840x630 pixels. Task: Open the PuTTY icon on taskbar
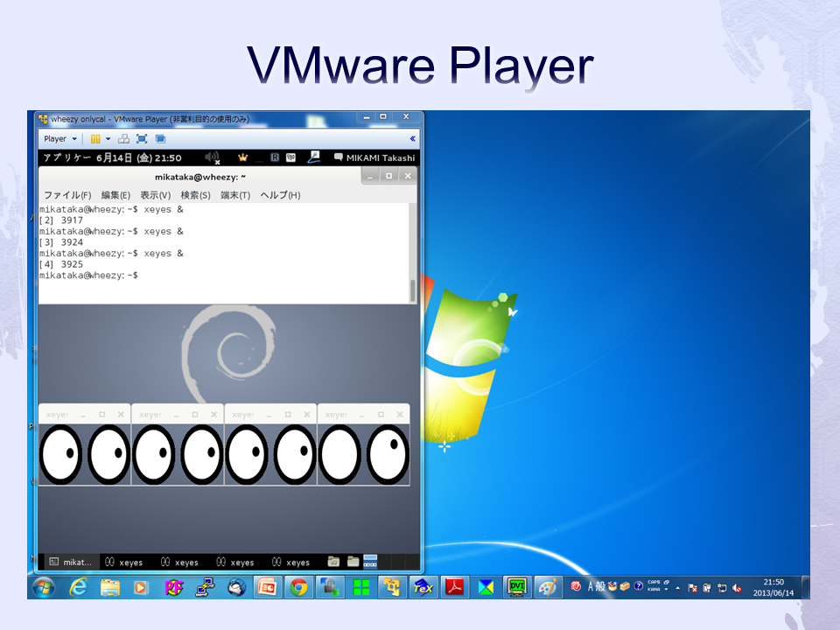coord(205,588)
